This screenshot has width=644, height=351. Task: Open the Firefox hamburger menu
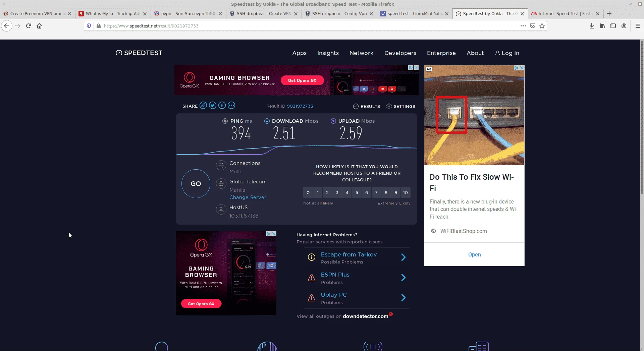pos(638,26)
